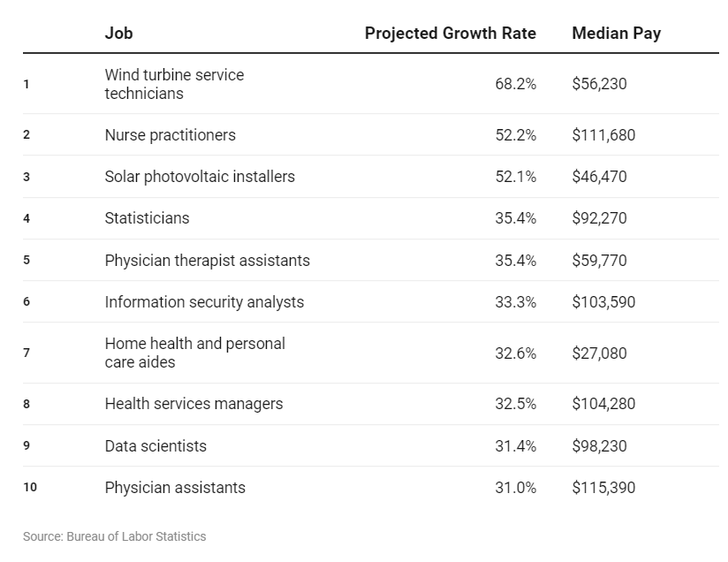The image size is (728, 562).
Task: Click the $115,390 median pay value
Action: pyautogui.click(x=603, y=488)
